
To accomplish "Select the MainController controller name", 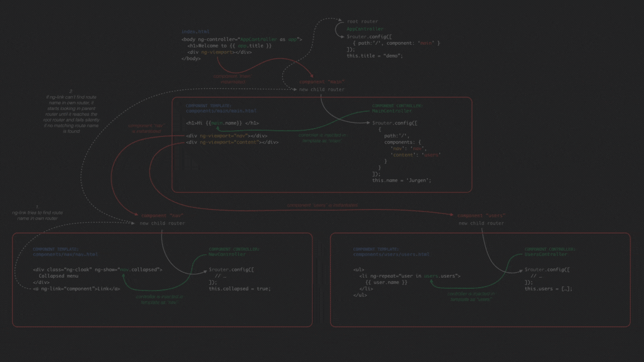I will (x=391, y=110).
